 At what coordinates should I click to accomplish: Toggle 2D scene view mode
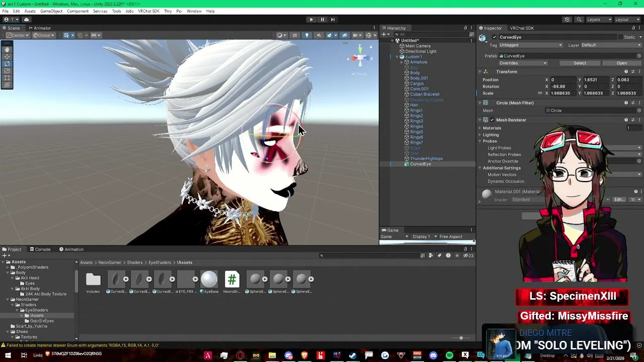295,35
